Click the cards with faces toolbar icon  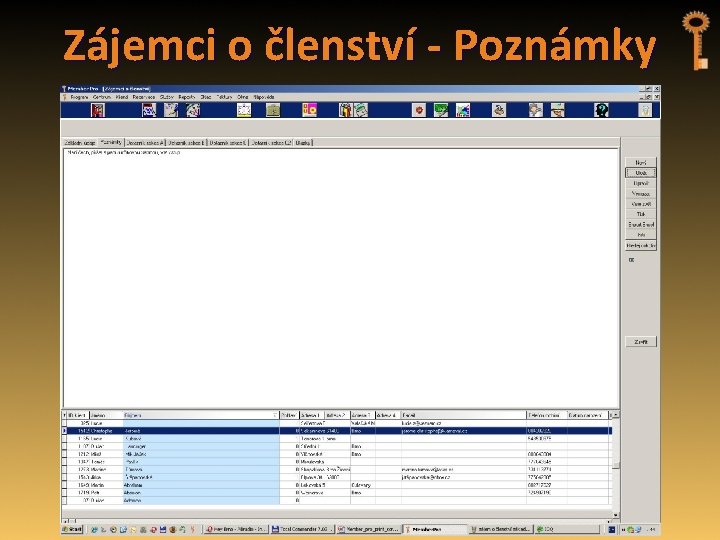coord(193,110)
